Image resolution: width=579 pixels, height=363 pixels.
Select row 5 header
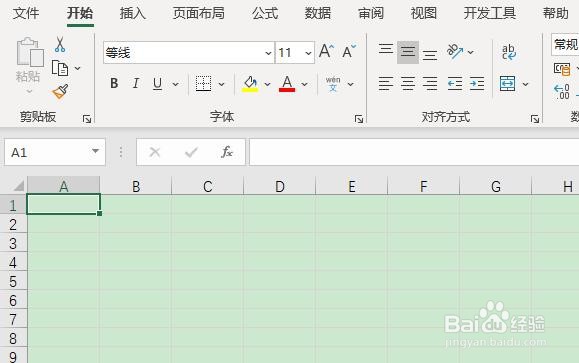tap(13, 281)
